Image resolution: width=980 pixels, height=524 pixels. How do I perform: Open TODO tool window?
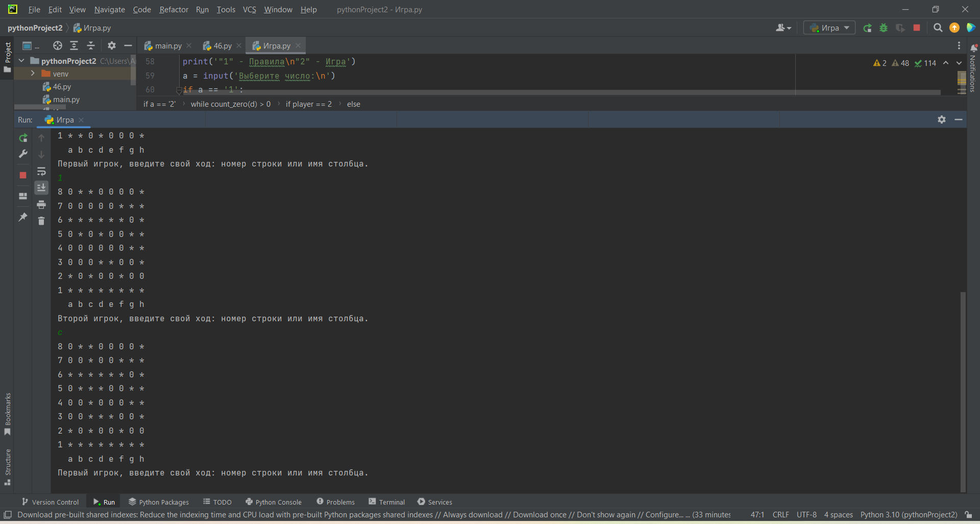(217, 502)
